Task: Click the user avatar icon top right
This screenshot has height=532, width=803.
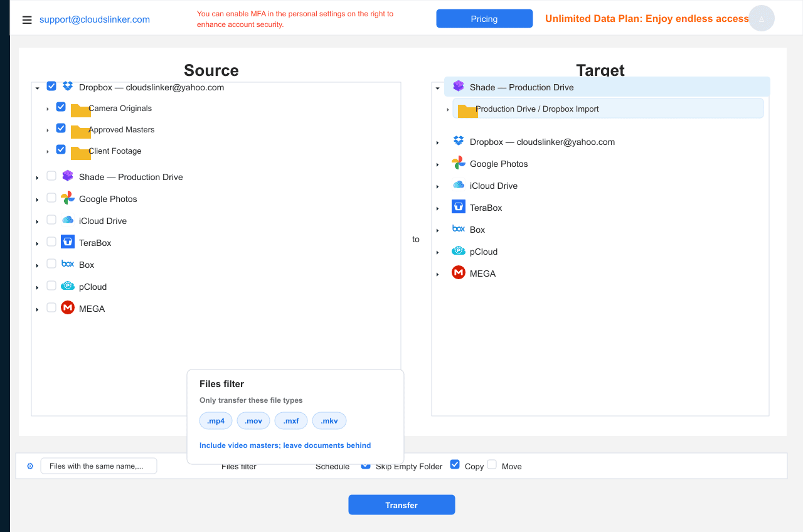Action: [x=762, y=19]
